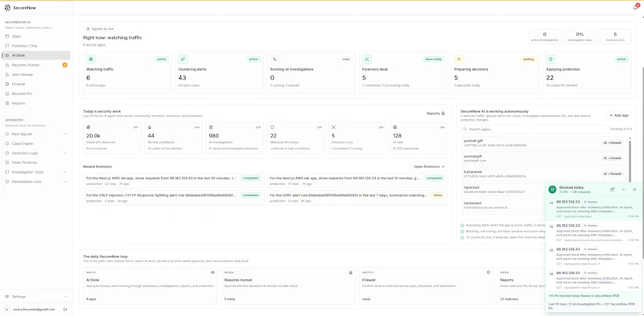The height and width of the screenshot is (316, 644).
Task: Click the Clustering alerts card icon
Action: coord(183,59)
